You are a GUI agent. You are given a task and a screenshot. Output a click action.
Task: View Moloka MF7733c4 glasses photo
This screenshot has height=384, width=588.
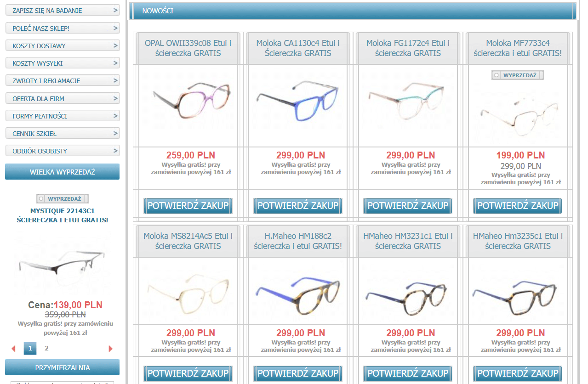point(518,115)
